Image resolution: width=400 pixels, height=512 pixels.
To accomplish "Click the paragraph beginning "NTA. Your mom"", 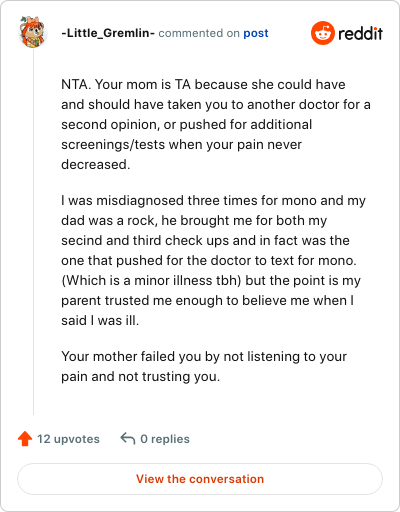I will click(216, 124).
